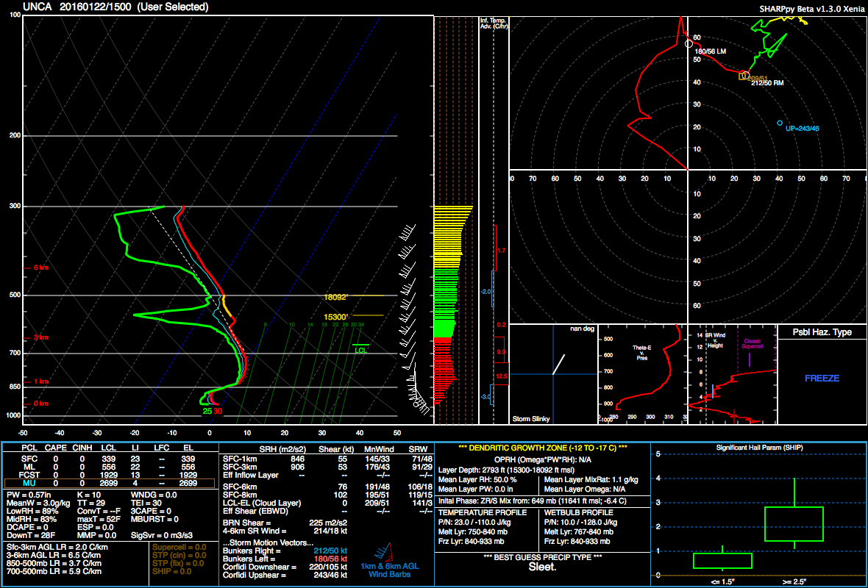Screen dimensions: 868x588
Task: Select the ML parcel row
Action: [x=110, y=467]
